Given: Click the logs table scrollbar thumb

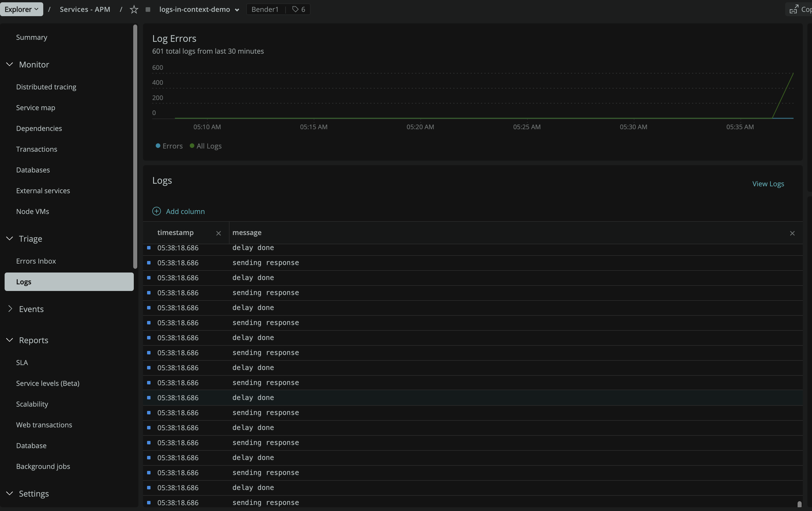Looking at the screenshot, I should coord(799,504).
